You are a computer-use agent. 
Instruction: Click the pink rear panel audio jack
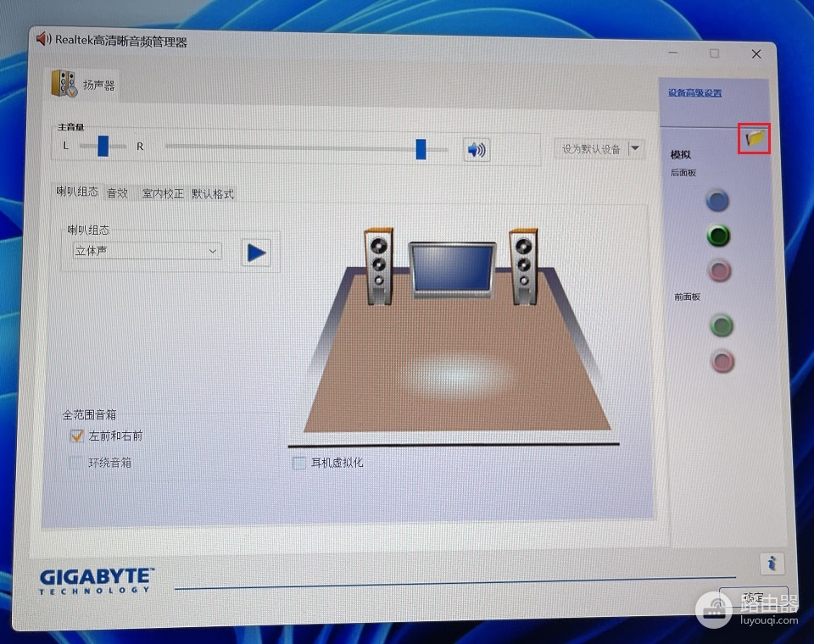(720, 270)
